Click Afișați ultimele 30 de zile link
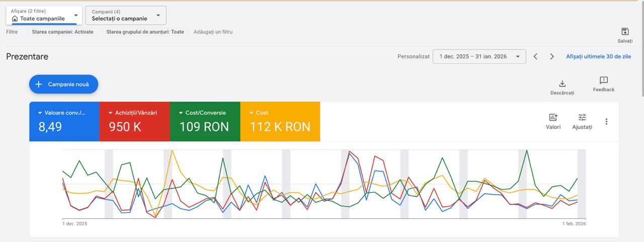Screen dimensions: 644x242 598,56
